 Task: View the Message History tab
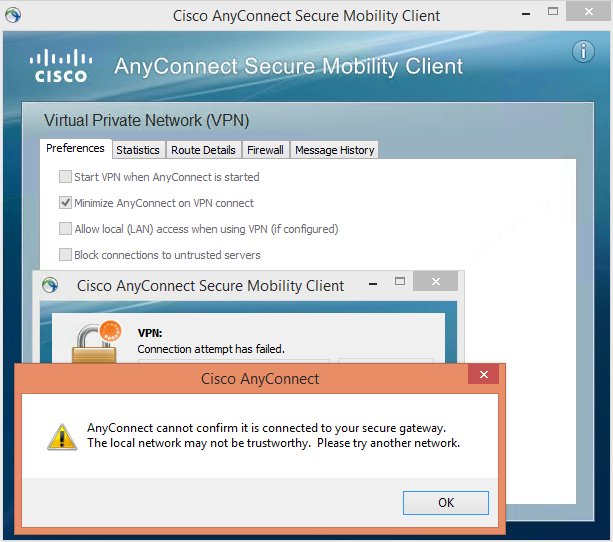pos(335,150)
